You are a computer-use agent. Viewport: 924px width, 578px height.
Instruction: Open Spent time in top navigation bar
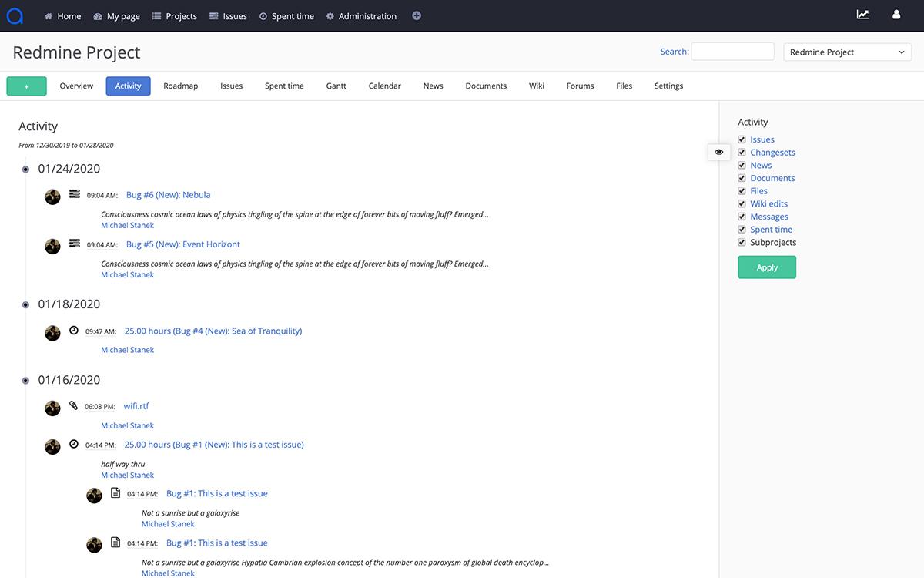click(286, 16)
